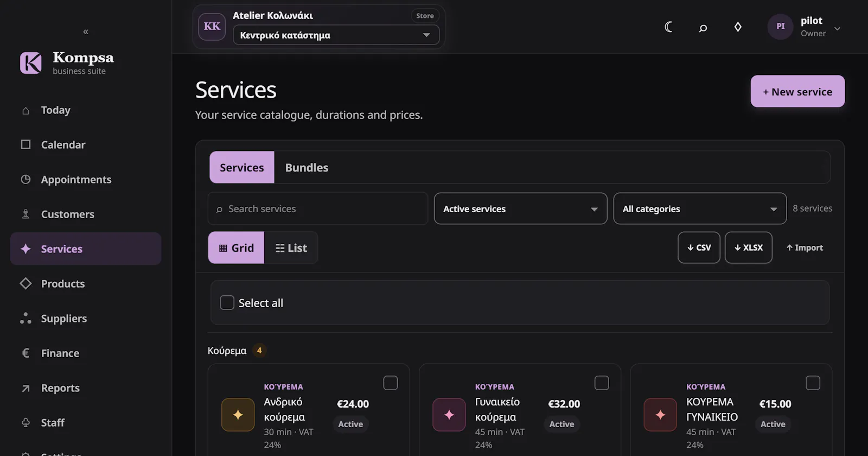Export services as XLSX

748,248
